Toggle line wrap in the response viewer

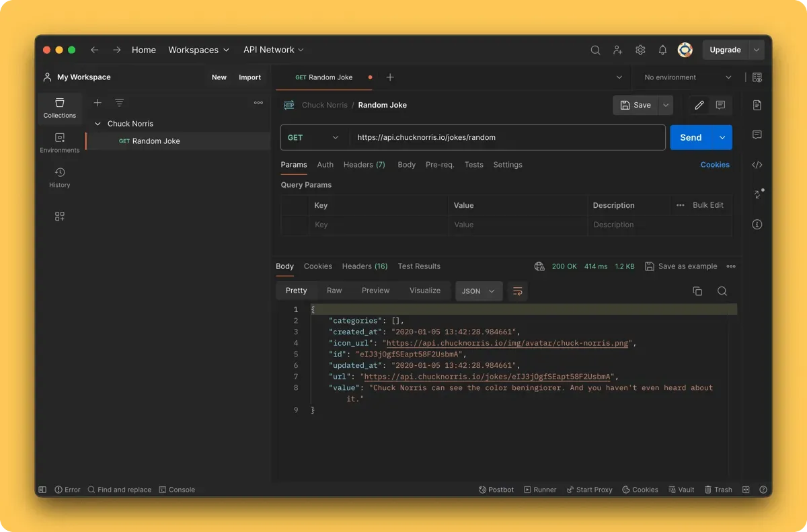518,291
